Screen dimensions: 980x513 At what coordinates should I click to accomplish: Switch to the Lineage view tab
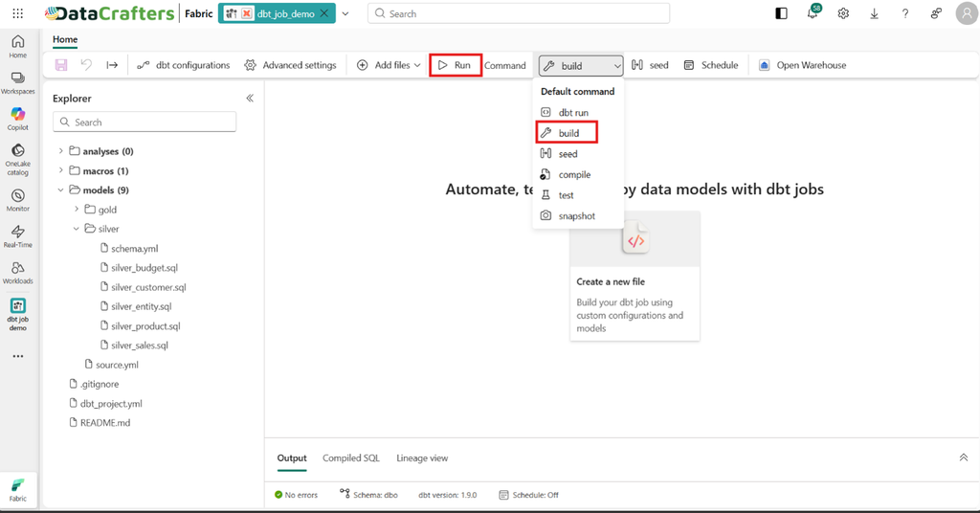coord(422,458)
